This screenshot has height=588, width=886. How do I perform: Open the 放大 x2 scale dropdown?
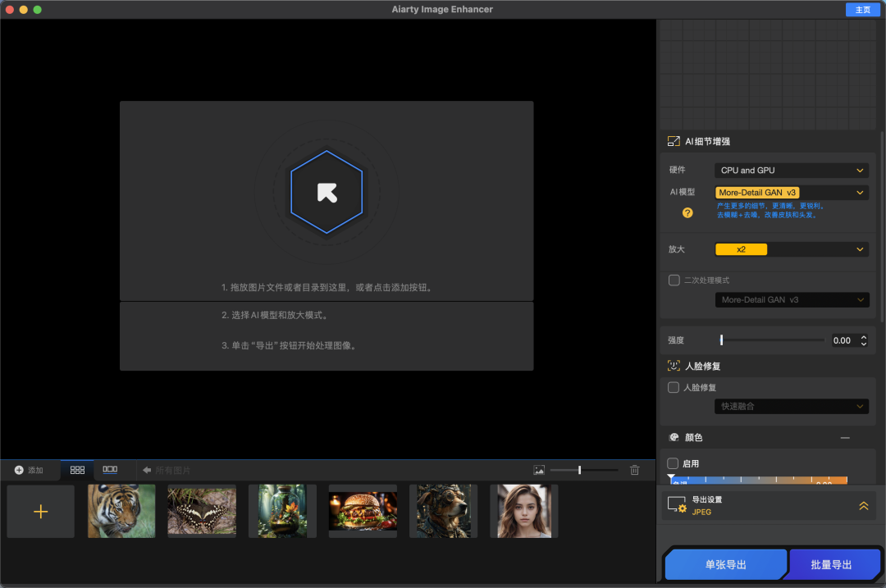[x=791, y=249]
